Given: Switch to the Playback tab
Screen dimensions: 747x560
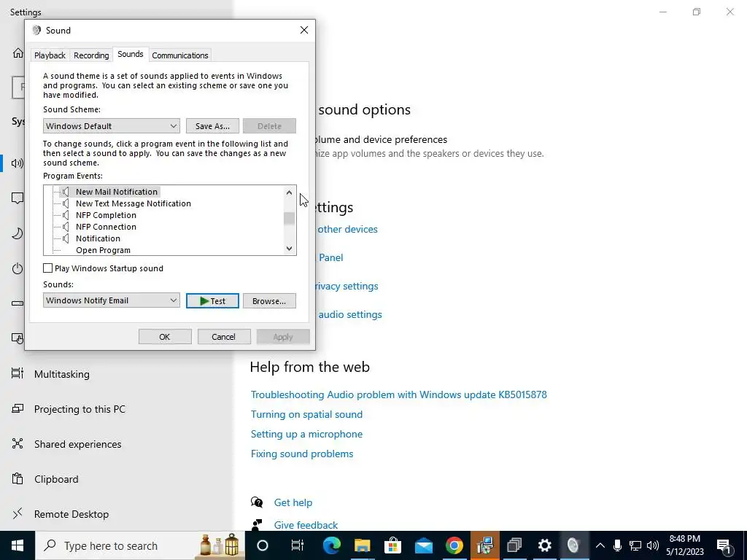Looking at the screenshot, I should (50, 55).
